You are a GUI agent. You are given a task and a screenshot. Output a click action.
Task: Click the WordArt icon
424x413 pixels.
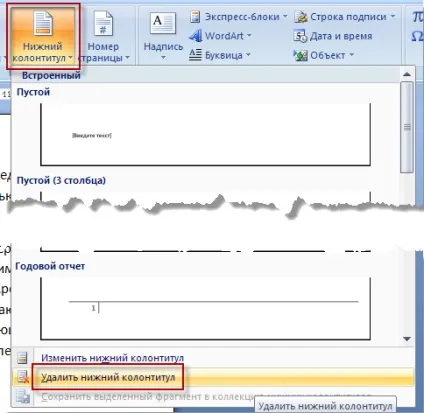(195, 35)
